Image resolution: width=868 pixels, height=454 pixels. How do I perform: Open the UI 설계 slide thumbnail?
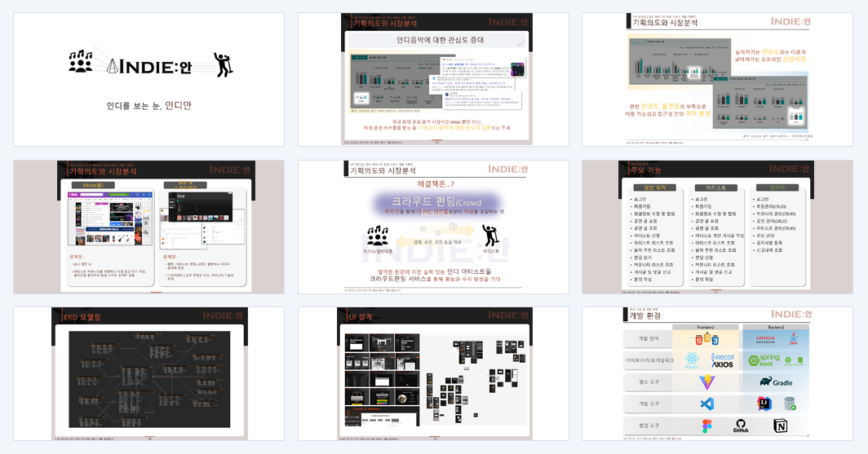(433, 374)
